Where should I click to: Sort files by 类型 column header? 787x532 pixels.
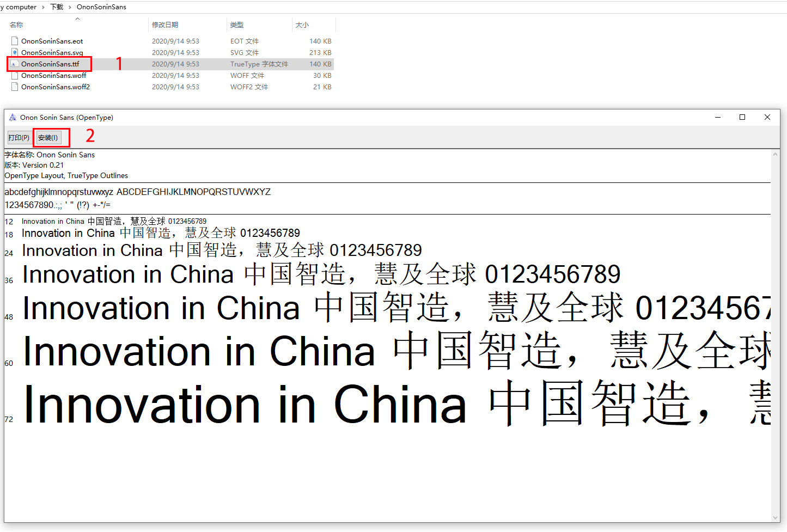pyautogui.click(x=237, y=25)
